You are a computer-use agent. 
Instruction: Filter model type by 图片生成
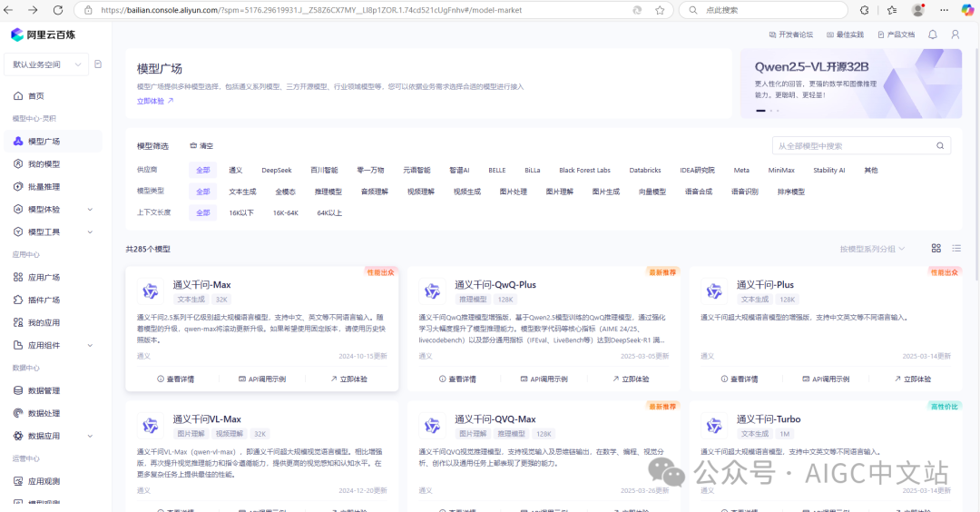coord(605,192)
